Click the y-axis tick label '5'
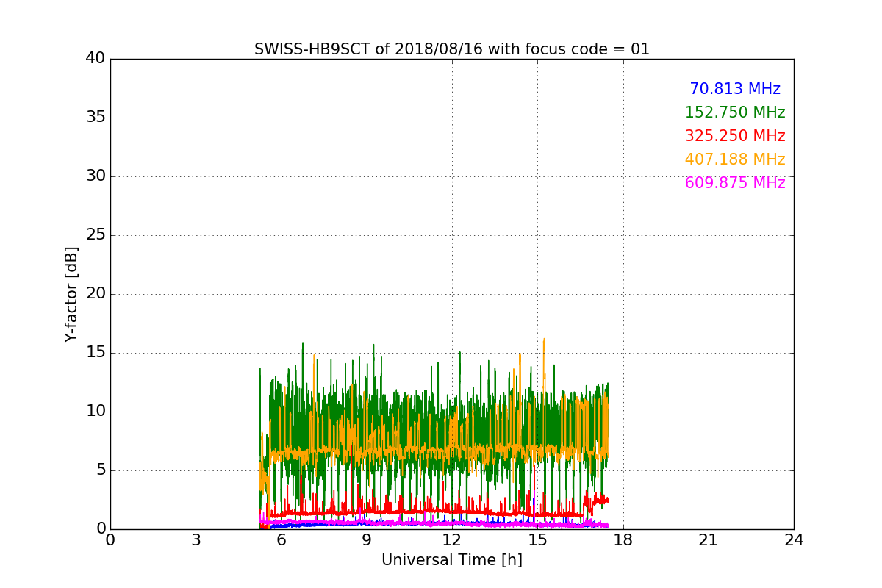Viewport: 882px width, 588px height. [100, 470]
